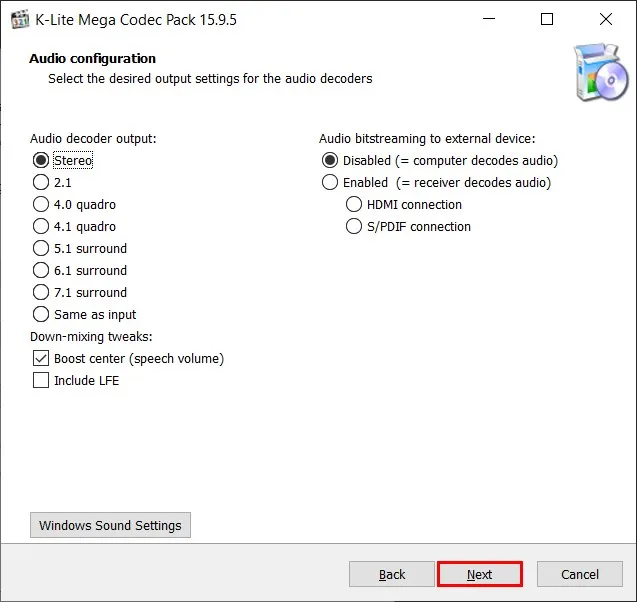Select Same as input option
Screen dimensions: 637x602
(41, 314)
